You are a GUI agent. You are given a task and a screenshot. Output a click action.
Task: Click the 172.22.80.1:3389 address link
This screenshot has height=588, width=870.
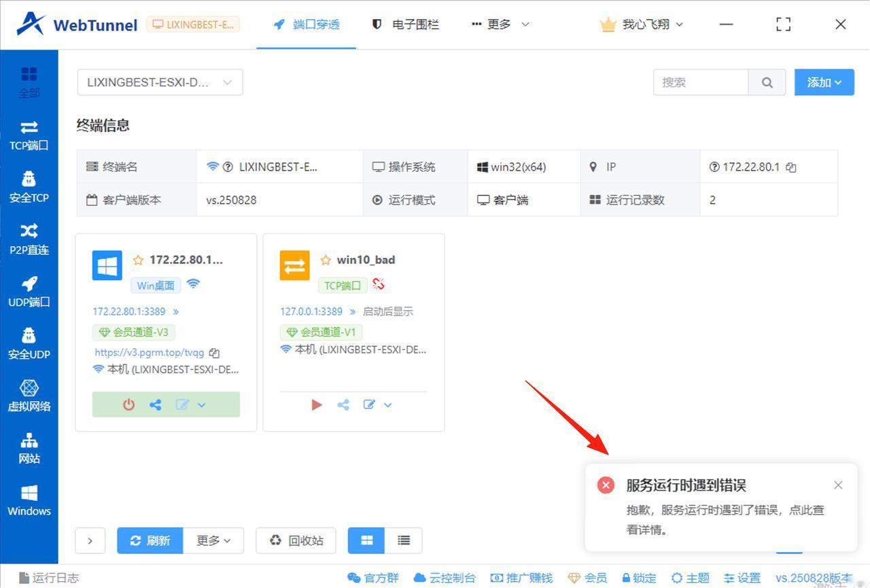click(129, 311)
